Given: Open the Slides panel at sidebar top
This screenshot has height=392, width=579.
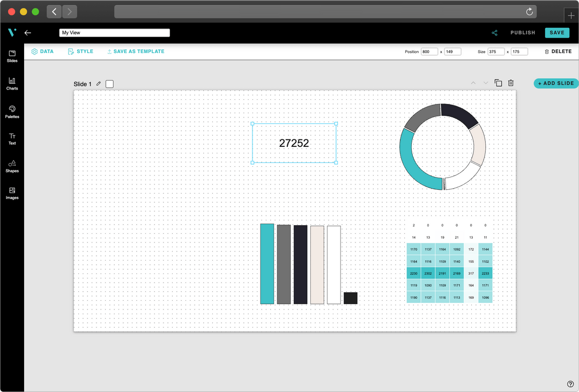Looking at the screenshot, I should coord(11,56).
